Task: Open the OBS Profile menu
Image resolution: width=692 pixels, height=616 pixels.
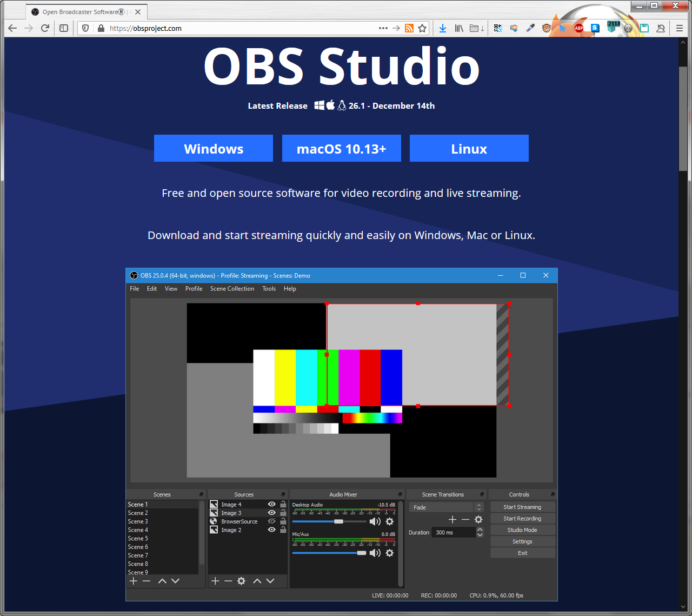Action: tap(194, 289)
